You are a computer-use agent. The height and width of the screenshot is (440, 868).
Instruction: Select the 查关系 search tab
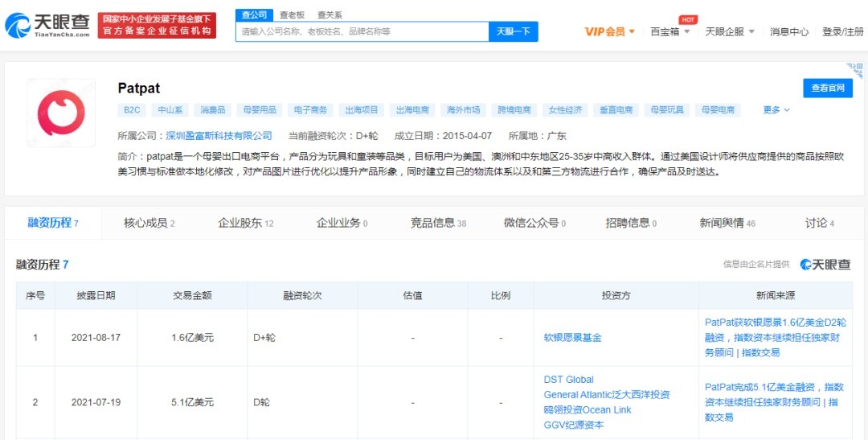pyautogui.click(x=330, y=15)
